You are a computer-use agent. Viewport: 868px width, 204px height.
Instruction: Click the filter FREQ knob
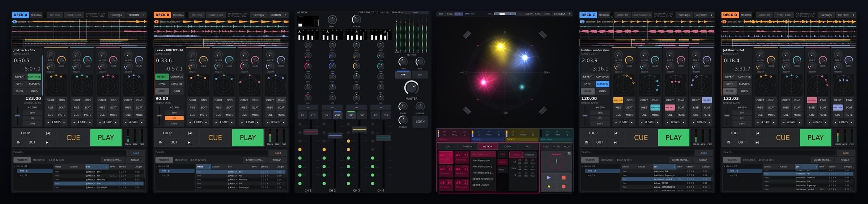(x=403, y=61)
